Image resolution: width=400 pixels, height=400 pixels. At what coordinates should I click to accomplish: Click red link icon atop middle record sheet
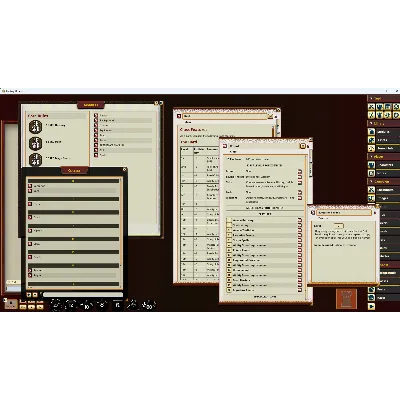(x=225, y=146)
